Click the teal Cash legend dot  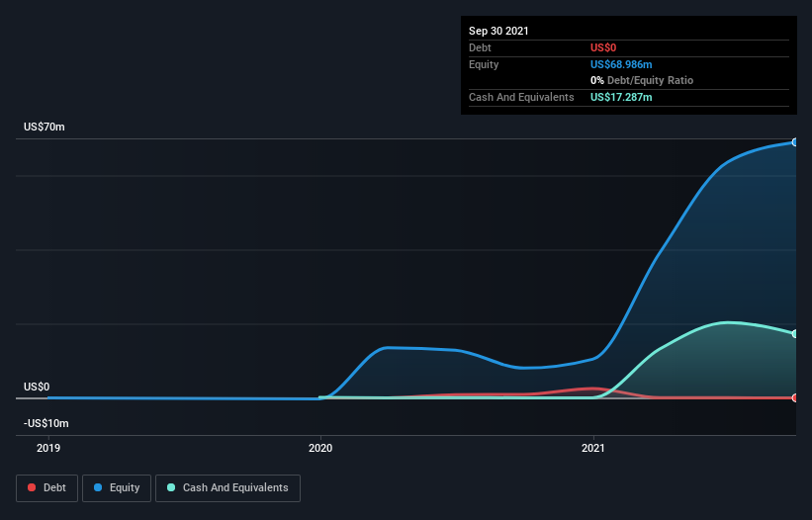coord(171,487)
